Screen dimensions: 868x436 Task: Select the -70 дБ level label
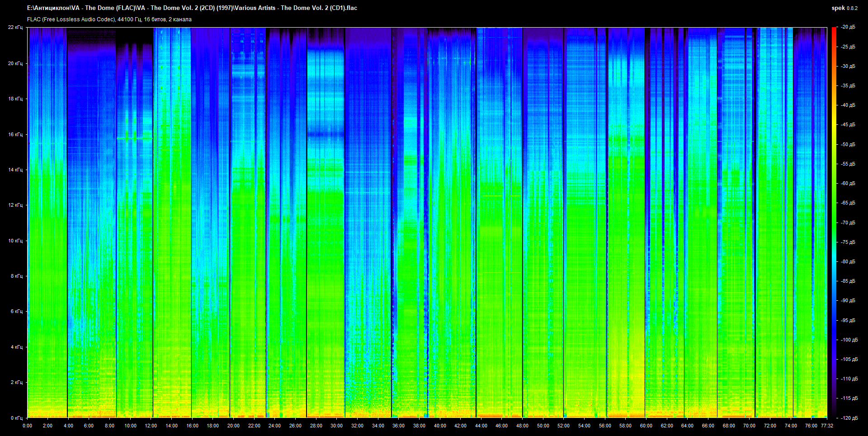pyautogui.click(x=848, y=223)
